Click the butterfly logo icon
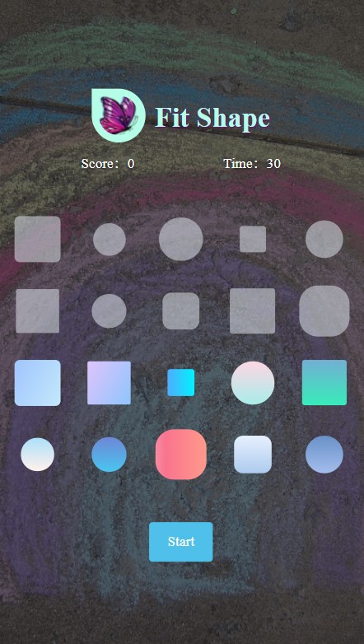 [x=119, y=115]
